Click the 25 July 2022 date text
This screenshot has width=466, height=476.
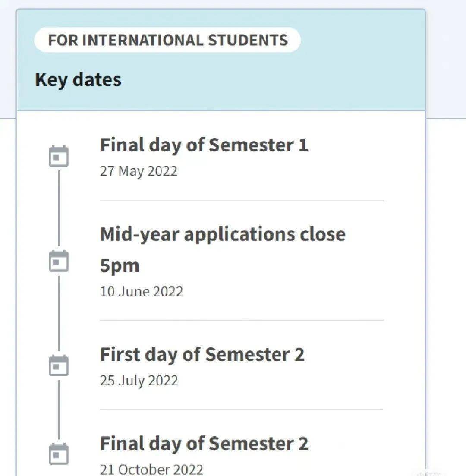139,381
